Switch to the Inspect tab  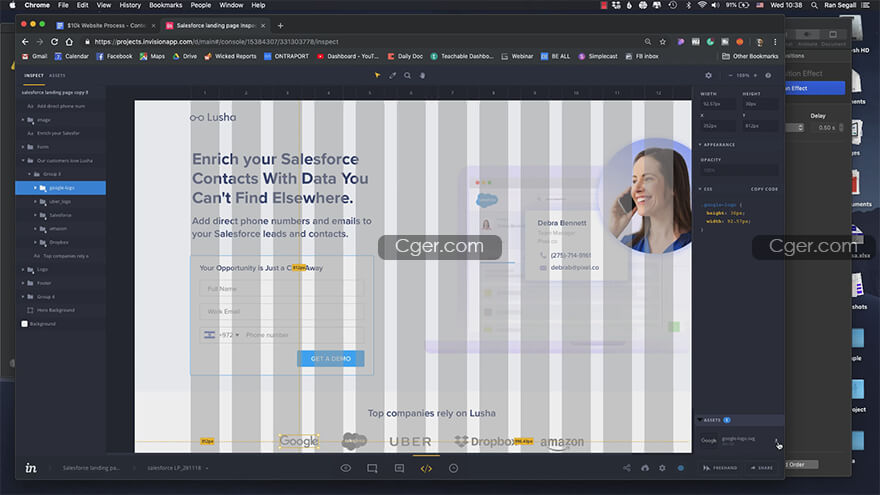34,75
